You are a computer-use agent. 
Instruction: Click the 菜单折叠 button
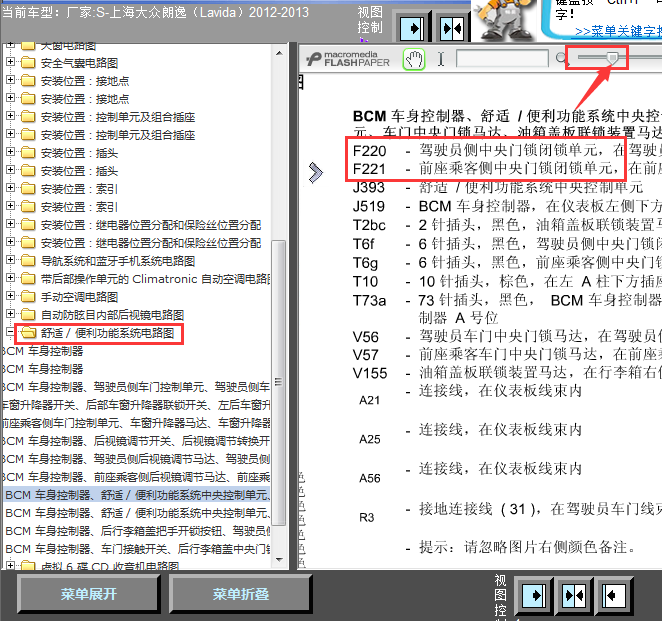point(241,594)
